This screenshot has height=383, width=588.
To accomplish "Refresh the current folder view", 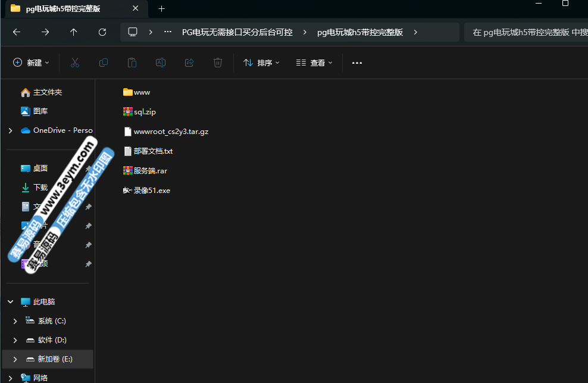I will [x=102, y=32].
